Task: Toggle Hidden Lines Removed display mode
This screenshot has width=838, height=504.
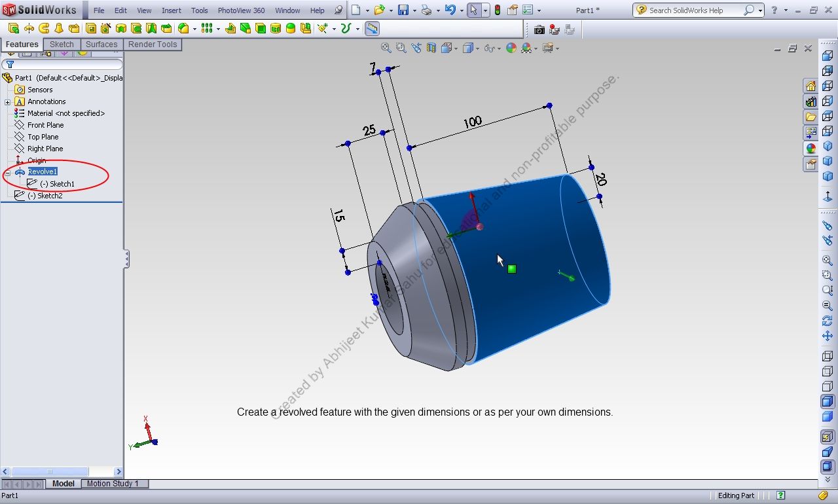Action: [828, 386]
